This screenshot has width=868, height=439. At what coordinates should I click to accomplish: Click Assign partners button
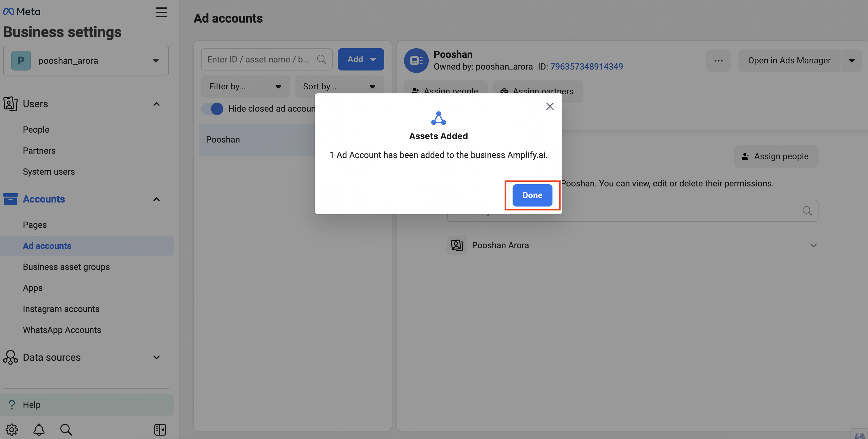point(538,91)
